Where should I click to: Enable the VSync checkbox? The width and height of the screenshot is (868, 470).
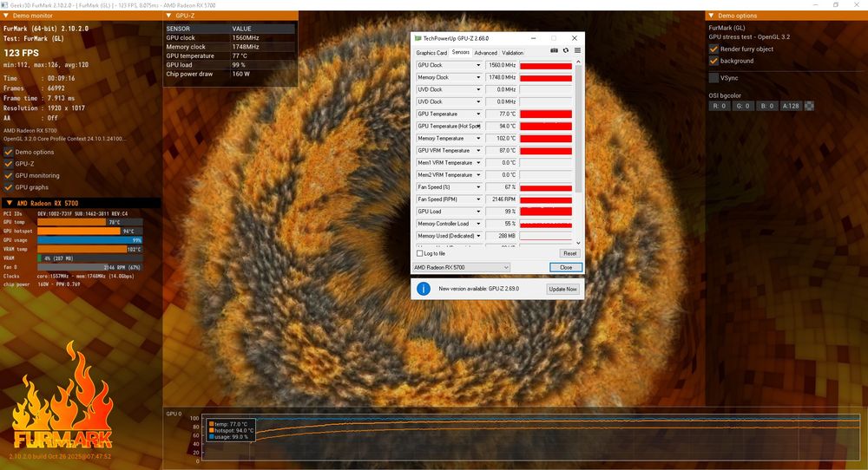(713, 78)
